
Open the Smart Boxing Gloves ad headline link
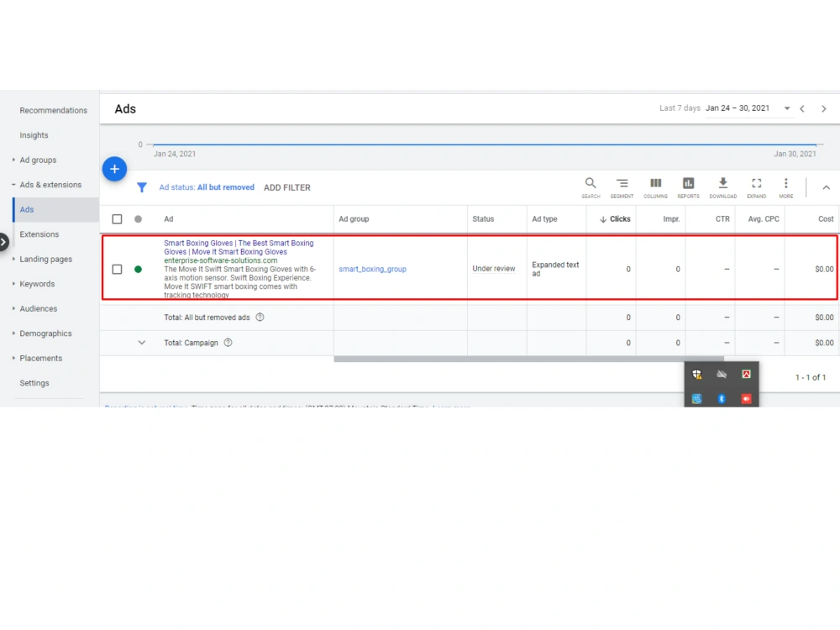tap(239, 248)
